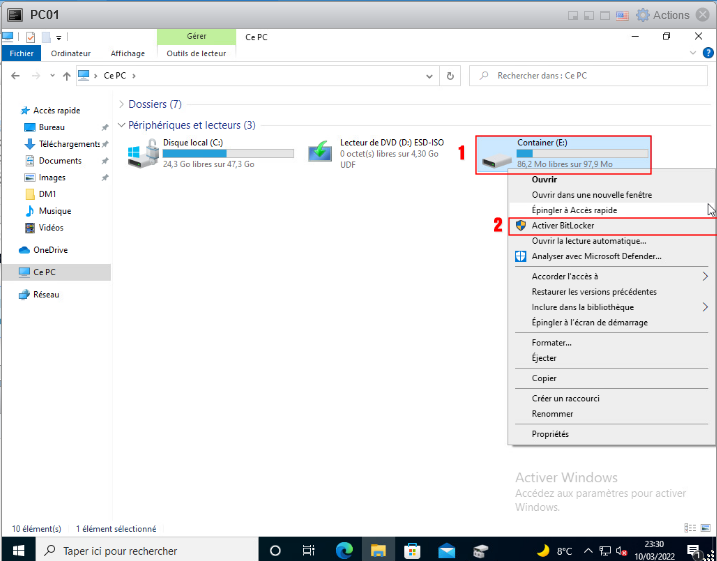Open OneDrive in navigation pane
The image size is (717, 561).
[49, 250]
